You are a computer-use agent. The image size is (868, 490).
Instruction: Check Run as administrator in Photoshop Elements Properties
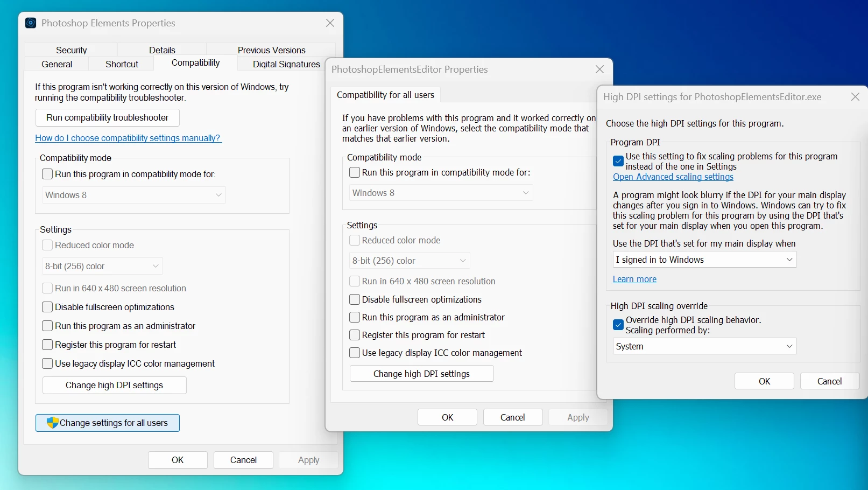pyautogui.click(x=47, y=326)
